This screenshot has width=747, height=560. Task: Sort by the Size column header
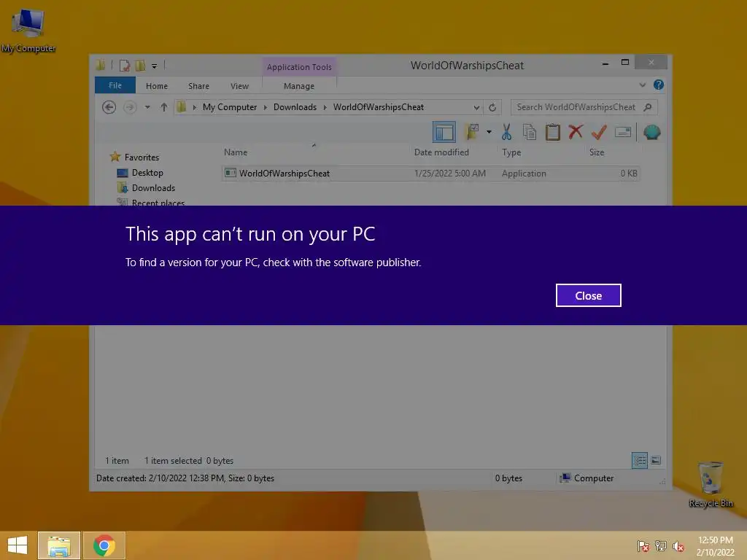pos(597,152)
